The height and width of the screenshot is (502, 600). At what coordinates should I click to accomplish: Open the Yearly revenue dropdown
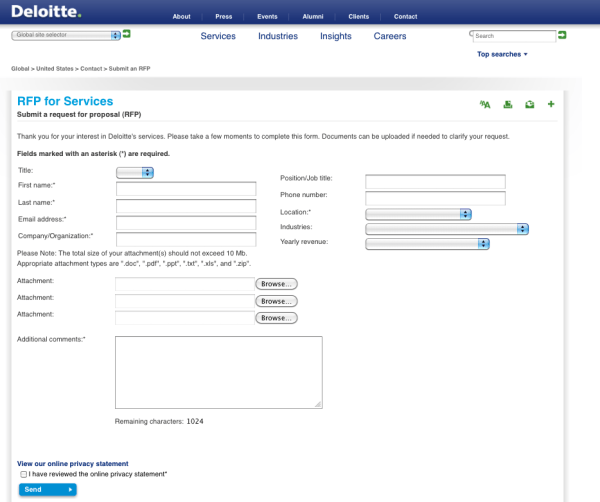click(427, 244)
